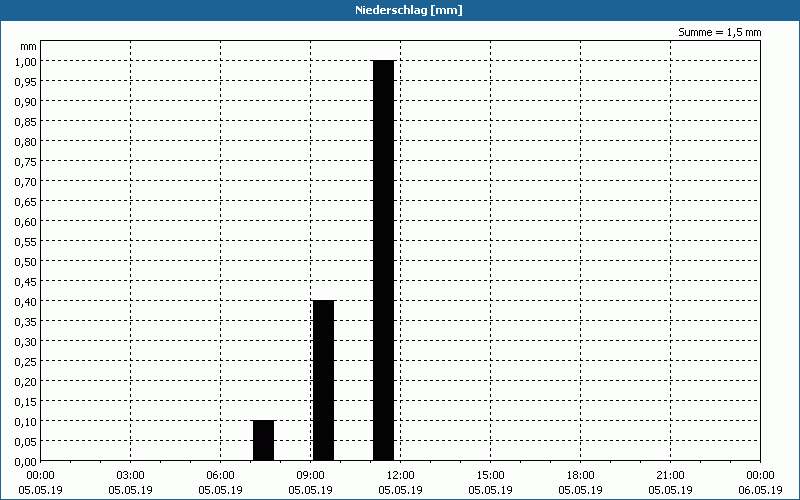Click the y-axis label 0,30
The image size is (800, 500).
25,341
